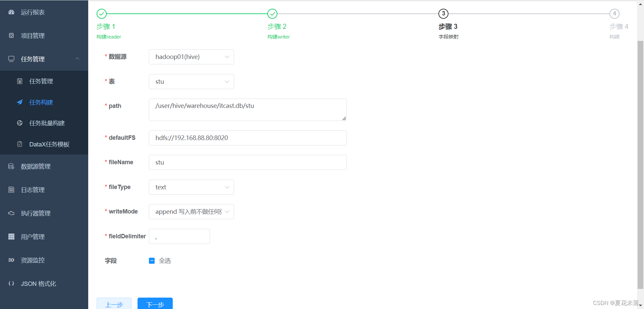
Task: Open the 数据源 hadoop01(hive) dropdown
Action: 192,57
